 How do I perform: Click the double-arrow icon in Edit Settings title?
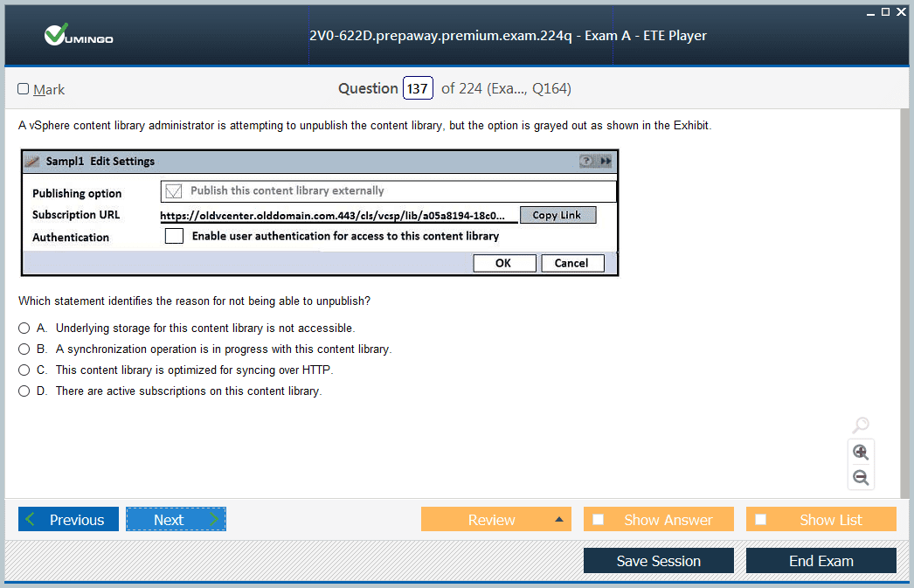click(x=606, y=161)
